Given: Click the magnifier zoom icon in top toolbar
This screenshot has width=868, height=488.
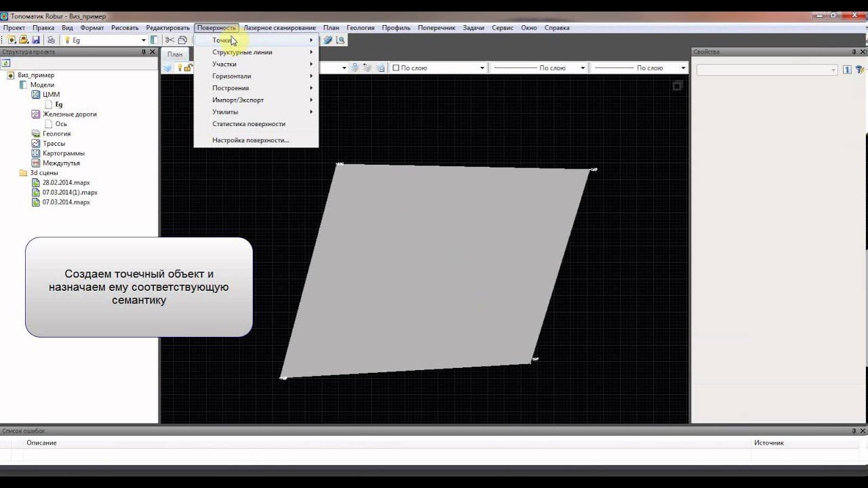Looking at the screenshot, I should click(340, 40).
